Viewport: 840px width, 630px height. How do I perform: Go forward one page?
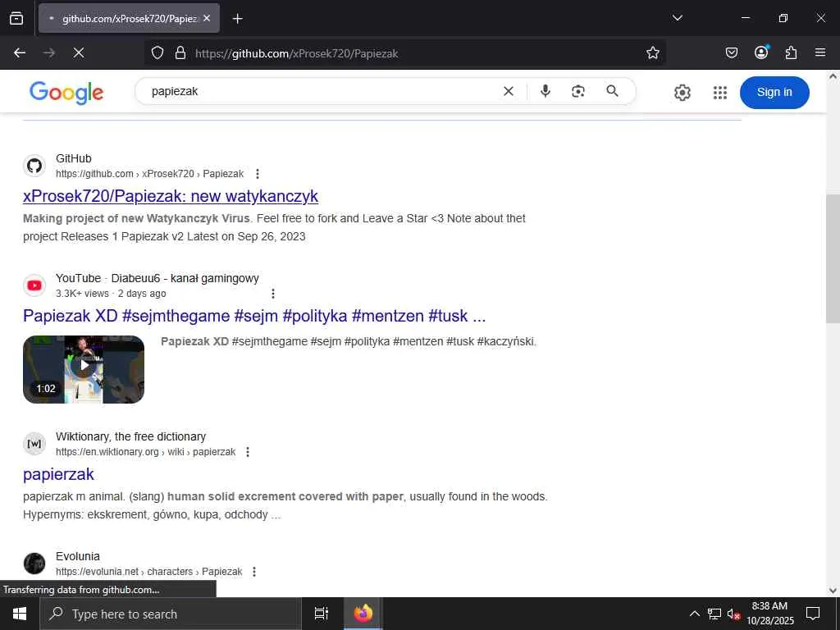(x=49, y=52)
